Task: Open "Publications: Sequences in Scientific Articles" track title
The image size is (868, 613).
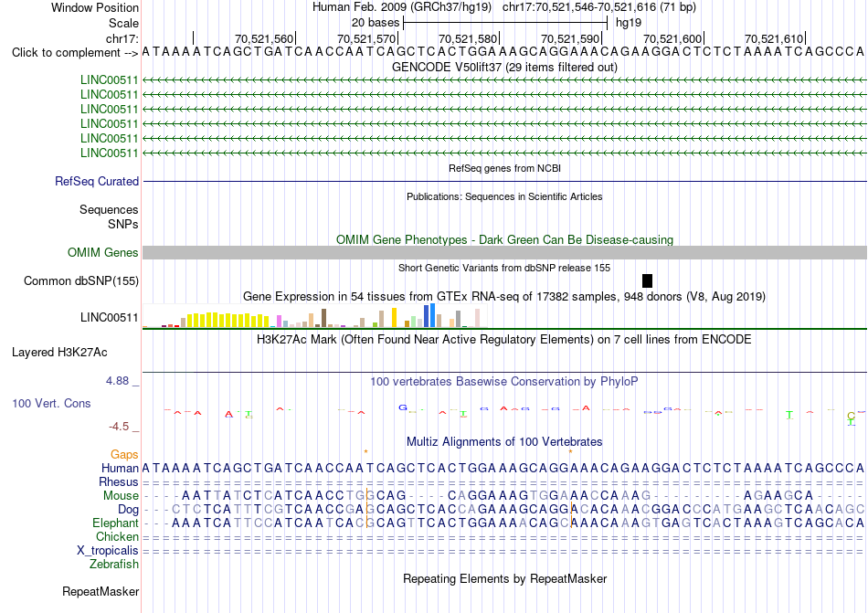Action: pos(504,196)
